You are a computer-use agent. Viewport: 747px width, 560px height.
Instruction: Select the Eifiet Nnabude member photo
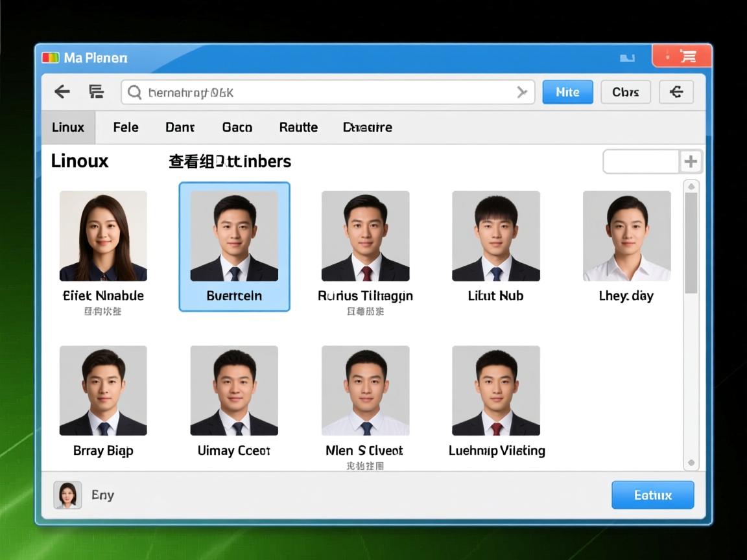coord(103,237)
